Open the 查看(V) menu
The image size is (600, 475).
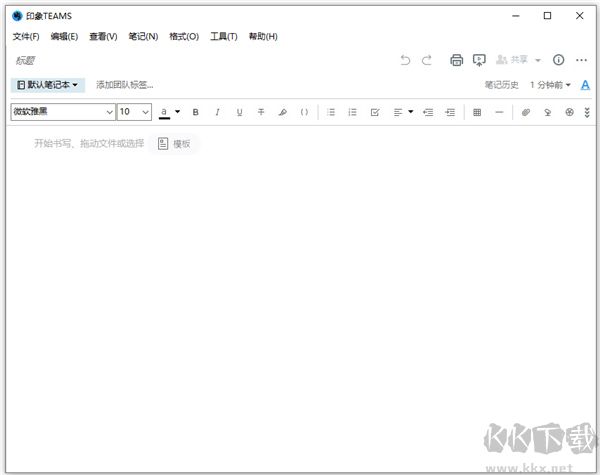pyautogui.click(x=103, y=36)
